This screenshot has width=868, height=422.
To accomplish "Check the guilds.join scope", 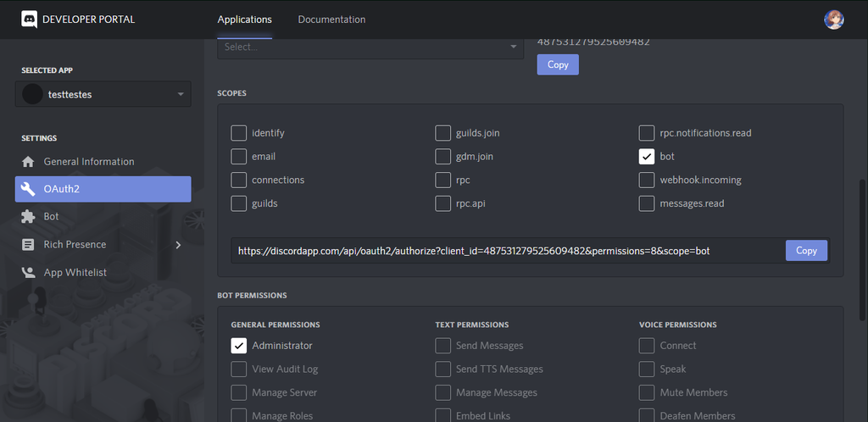I will (x=442, y=133).
